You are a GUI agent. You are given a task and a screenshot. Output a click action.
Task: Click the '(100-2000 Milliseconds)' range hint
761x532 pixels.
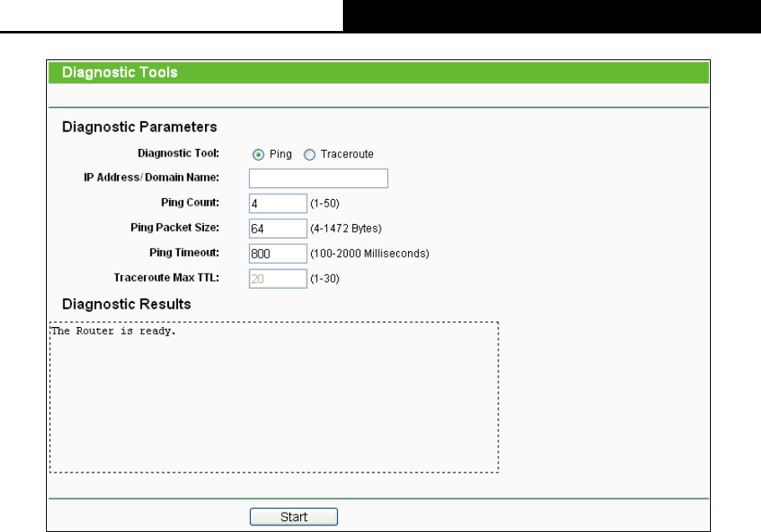point(370,253)
